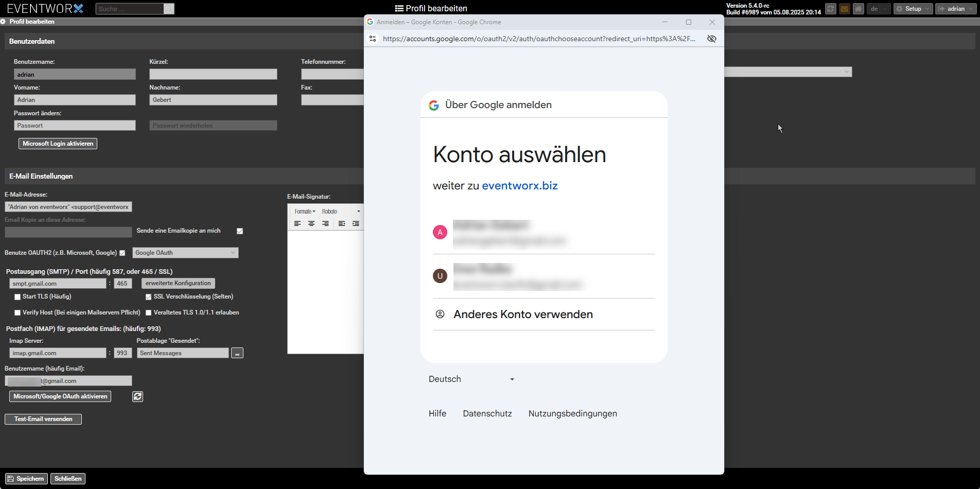Click the Nachname field showing Gebert

click(213, 100)
